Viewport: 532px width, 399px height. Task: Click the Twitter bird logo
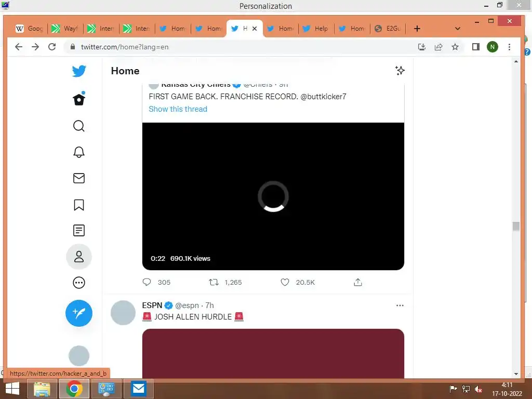click(x=79, y=71)
